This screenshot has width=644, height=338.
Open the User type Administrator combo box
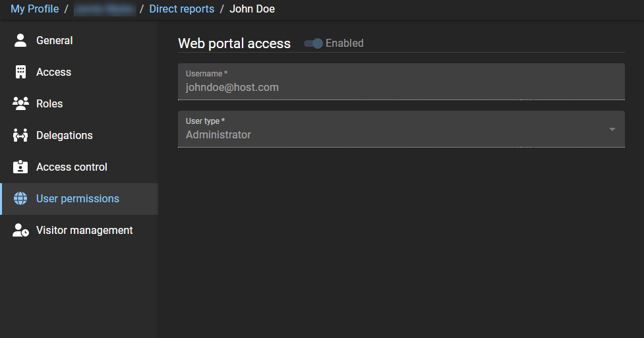401,129
